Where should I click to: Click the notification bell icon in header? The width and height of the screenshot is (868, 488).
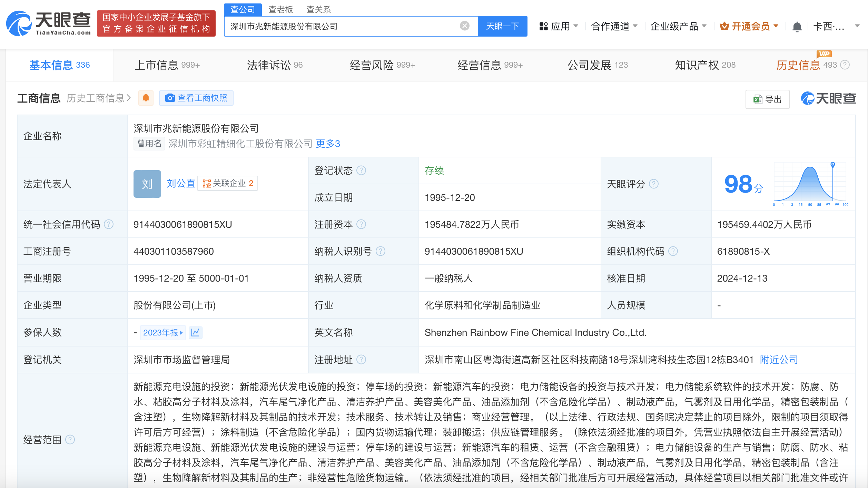pyautogui.click(x=797, y=27)
